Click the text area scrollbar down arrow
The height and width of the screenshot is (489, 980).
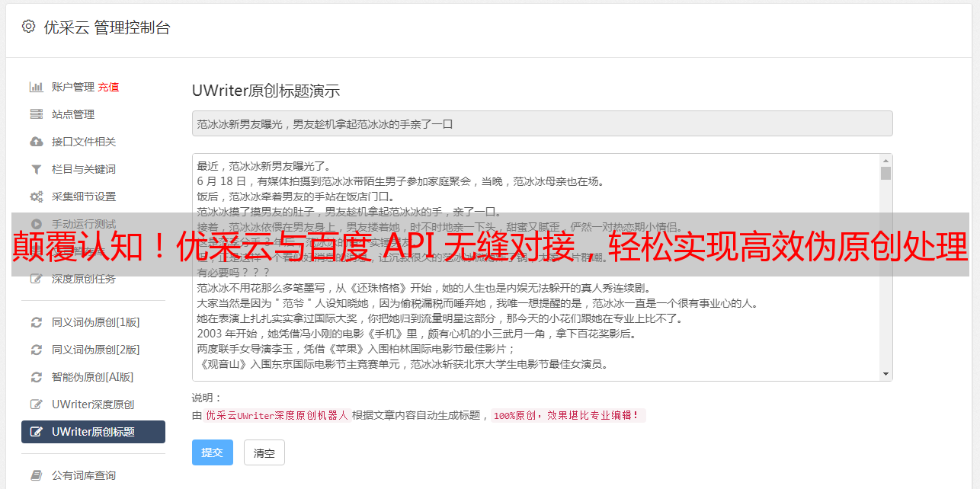(886, 374)
